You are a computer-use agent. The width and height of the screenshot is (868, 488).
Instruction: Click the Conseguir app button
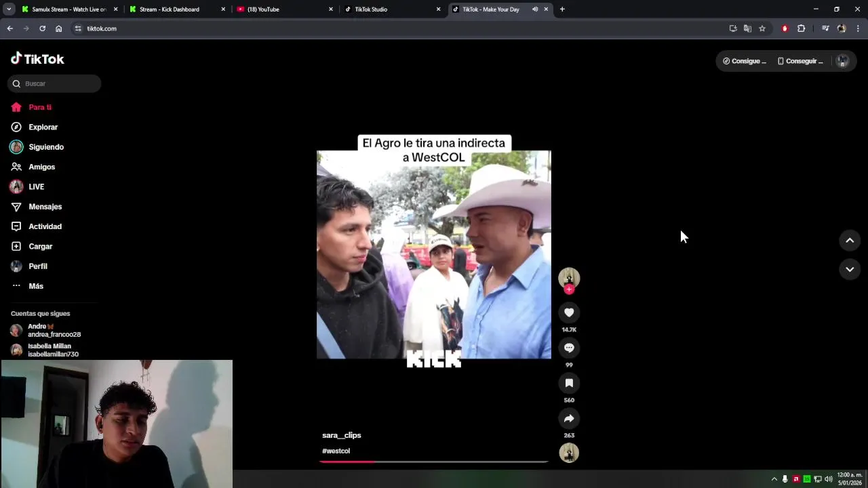800,61
